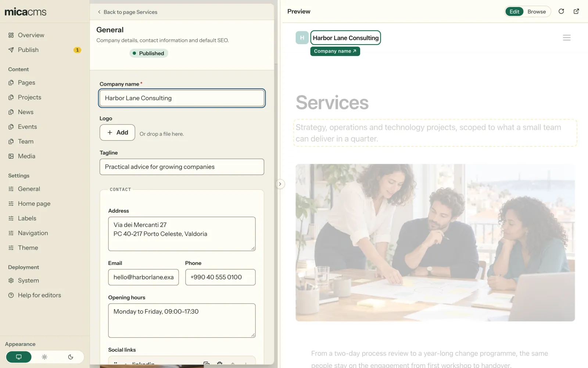
Task: Click the Pages icon in sidebar
Action: click(x=11, y=82)
